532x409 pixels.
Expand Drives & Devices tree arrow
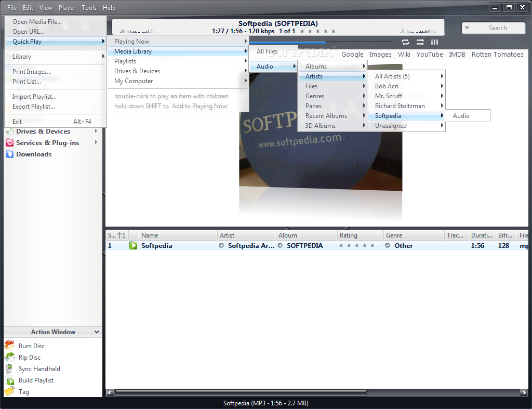point(96,131)
